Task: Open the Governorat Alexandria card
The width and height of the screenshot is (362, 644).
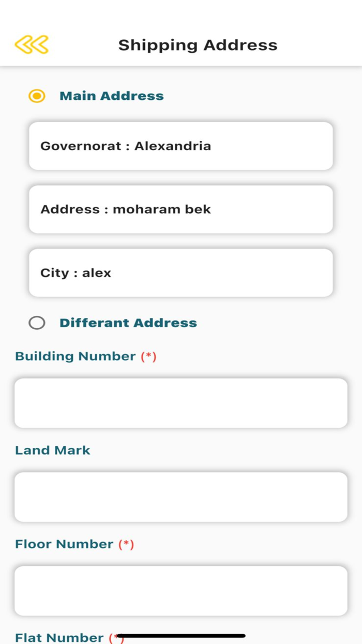Action: point(181,146)
